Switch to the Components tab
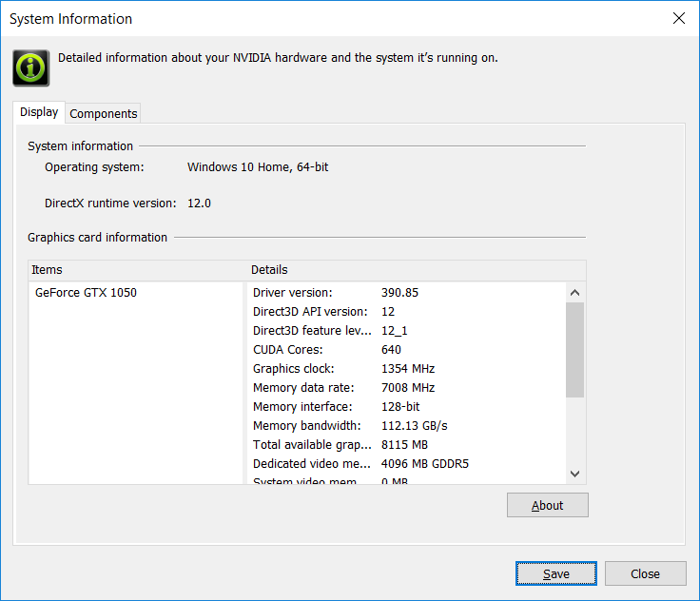 tap(104, 113)
